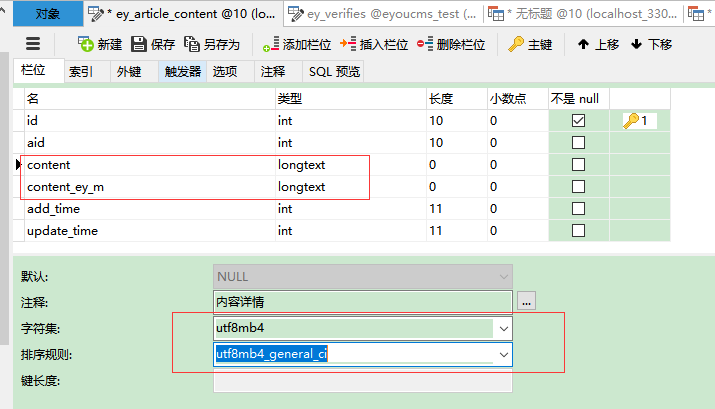Click the ellipsis button beside 注释 field
715x409 pixels.
[x=526, y=301]
